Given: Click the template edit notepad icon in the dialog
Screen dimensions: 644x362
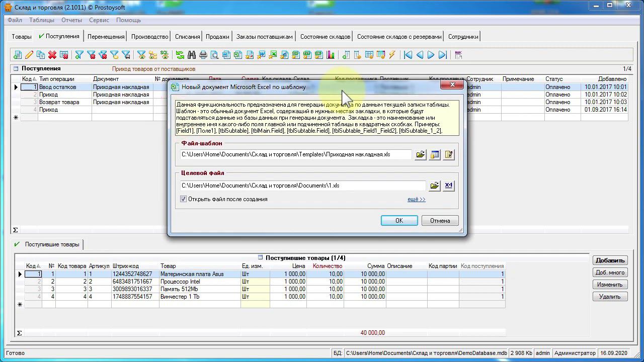Looking at the screenshot, I should pyautogui.click(x=449, y=154).
